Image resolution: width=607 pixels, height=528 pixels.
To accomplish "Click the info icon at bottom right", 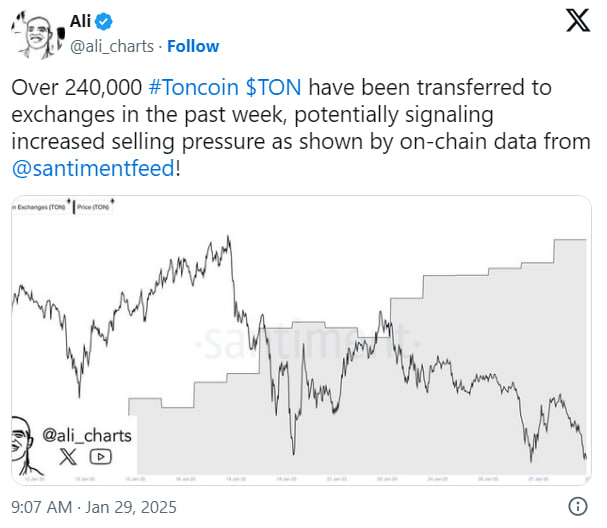I will click(x=577, y=504).
